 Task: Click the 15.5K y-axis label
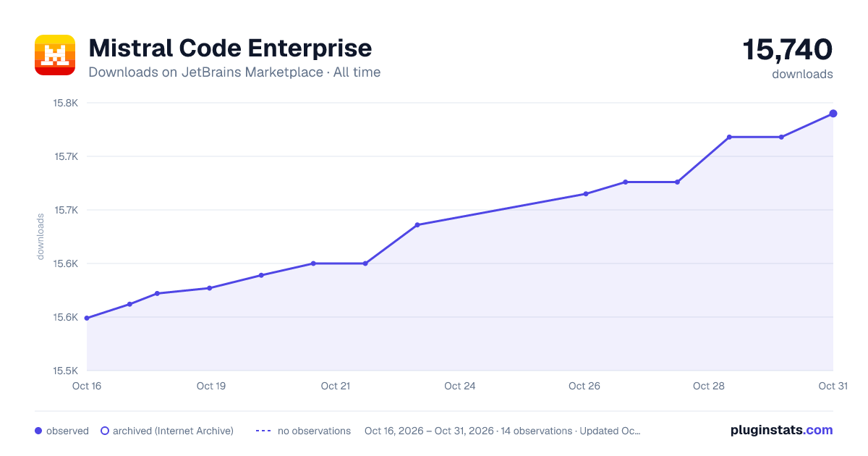click(x=66, y=371)
